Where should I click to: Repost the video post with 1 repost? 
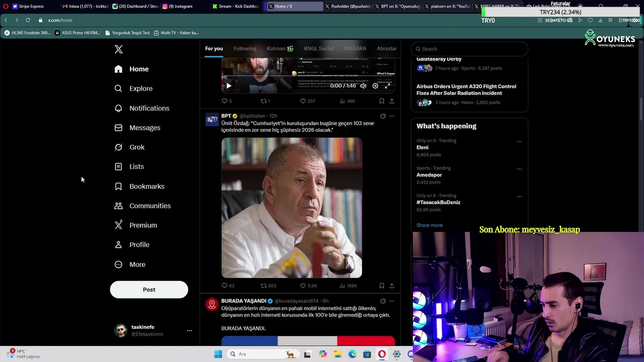pyautogui.click(x=265, y=101)
